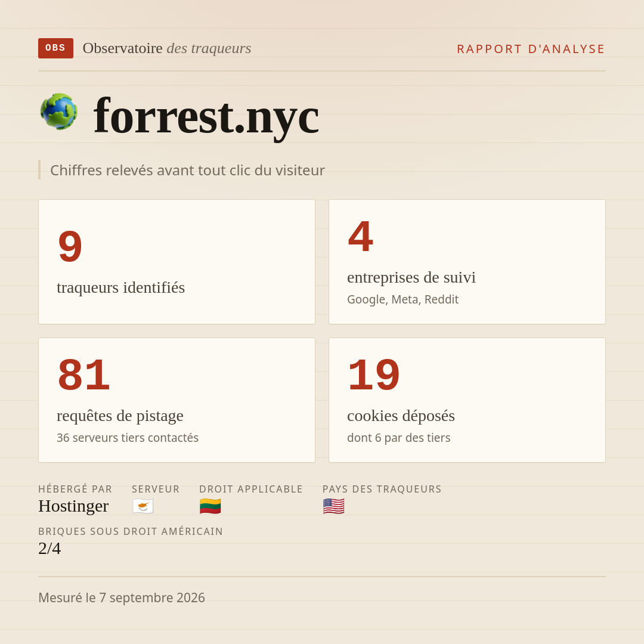The image size is (644, 644).
Task: Click the text 36 serveurs tiers contactés
Action: [128, 438]
